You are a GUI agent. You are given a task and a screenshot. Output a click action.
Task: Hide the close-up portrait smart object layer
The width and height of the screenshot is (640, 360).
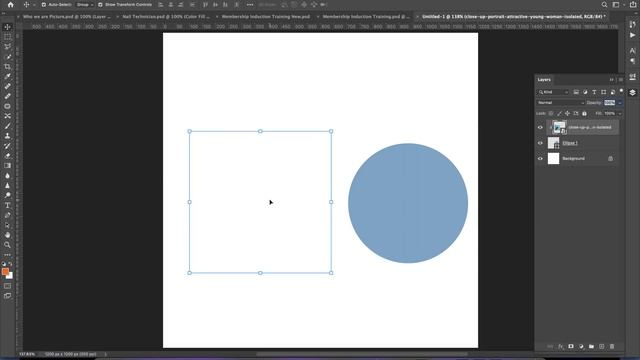(x=540, y=127)
